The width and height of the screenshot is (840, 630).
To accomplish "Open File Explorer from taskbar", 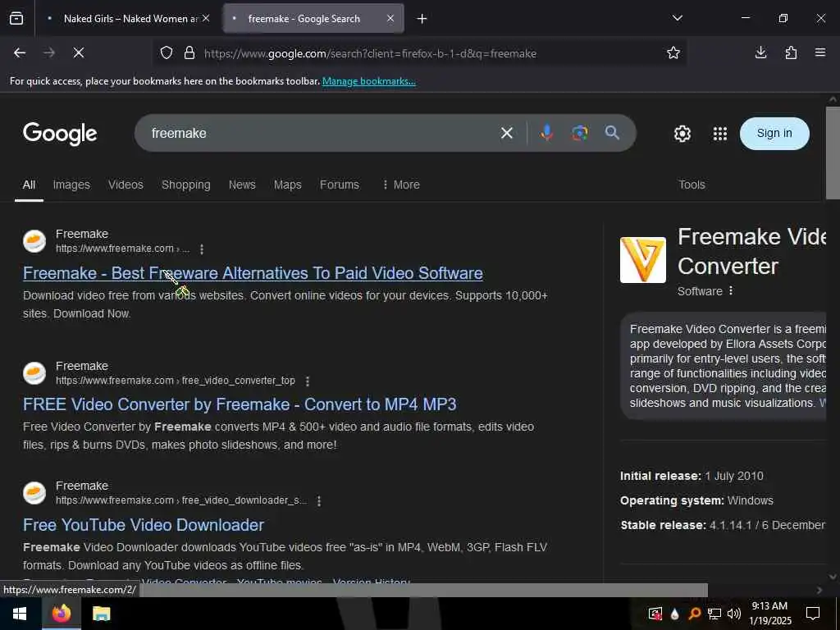I will (101, 614).
